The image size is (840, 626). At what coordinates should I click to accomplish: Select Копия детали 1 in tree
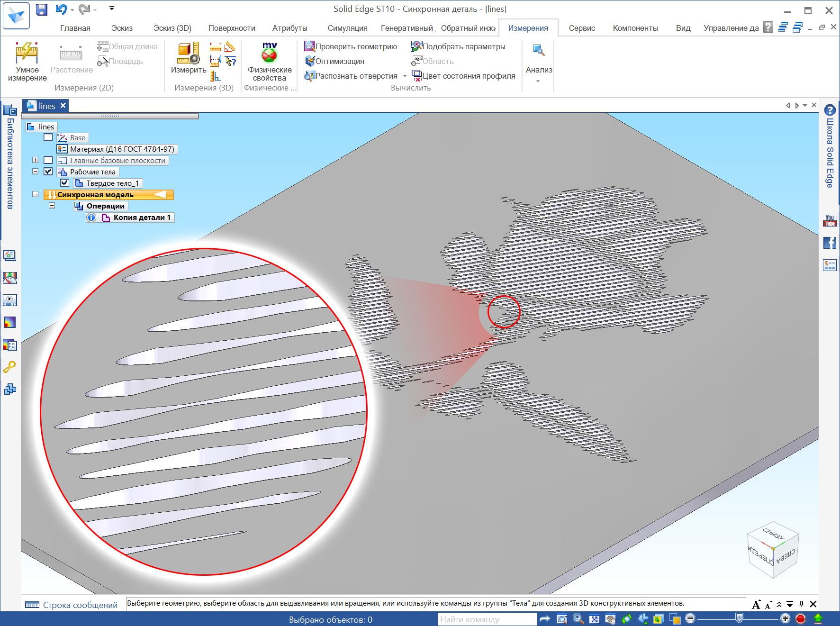[142, 218]
